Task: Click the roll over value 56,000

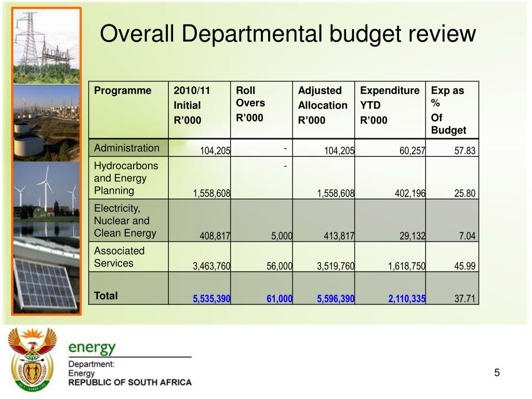Action: [280, 266]
